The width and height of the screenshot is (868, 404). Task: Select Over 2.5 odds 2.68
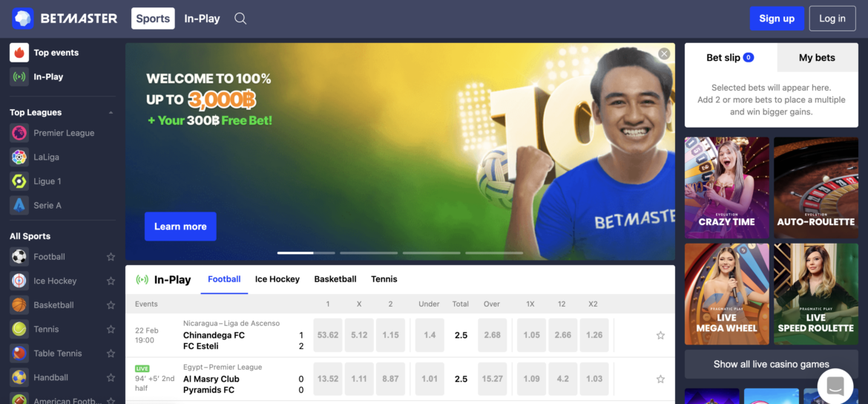tap(493, 335)
